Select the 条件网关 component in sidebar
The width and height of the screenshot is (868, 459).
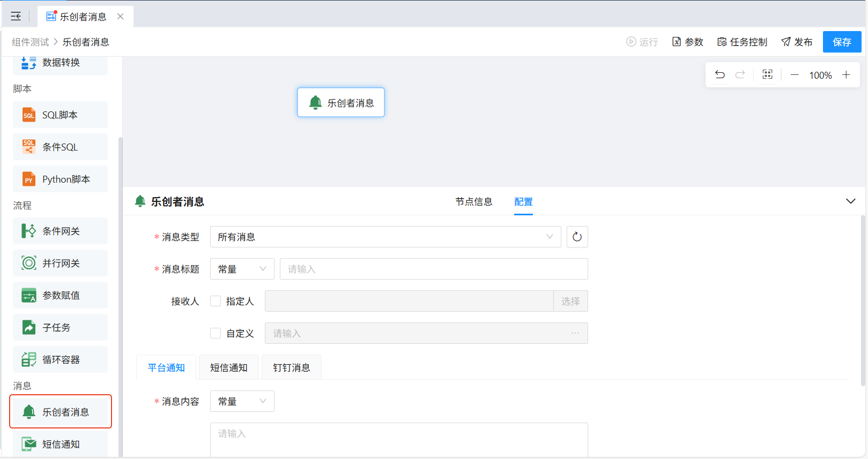[60, 231]
